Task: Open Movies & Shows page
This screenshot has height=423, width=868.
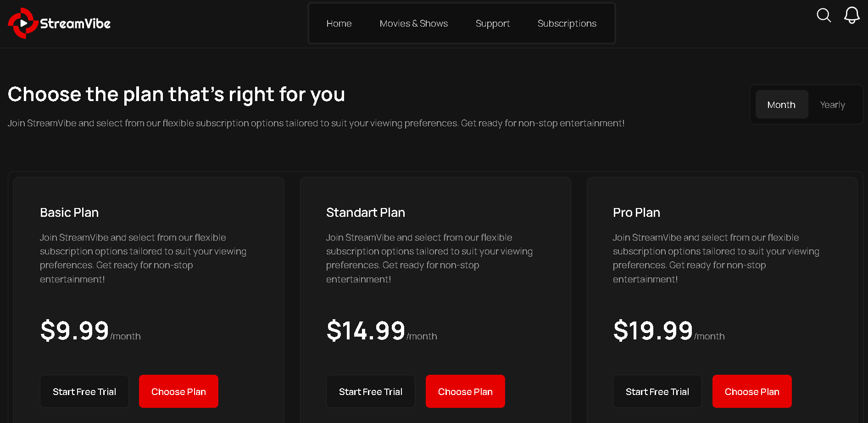Action: (x=413, y=23)
